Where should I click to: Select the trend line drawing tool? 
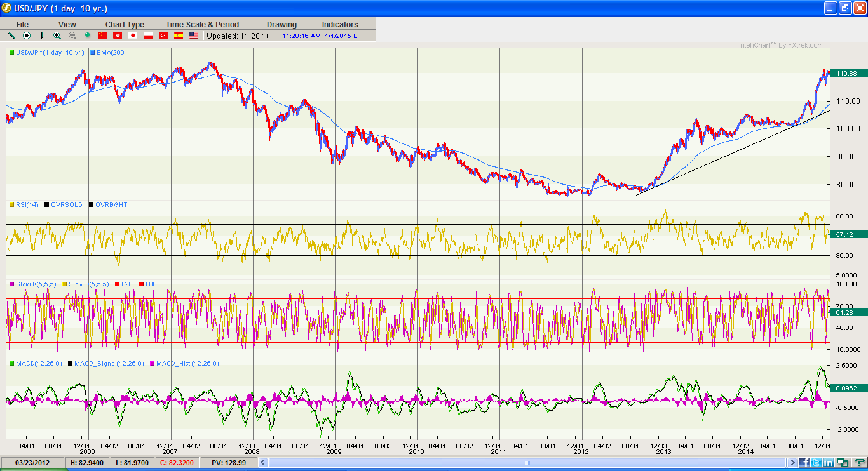[x=11, y=36]
